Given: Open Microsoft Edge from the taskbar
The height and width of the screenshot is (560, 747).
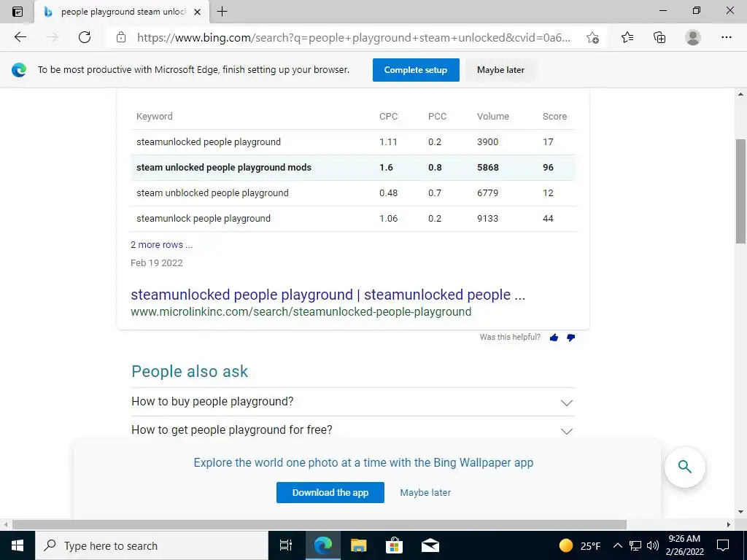Looking at the screenshot, I should pos(322,545).
